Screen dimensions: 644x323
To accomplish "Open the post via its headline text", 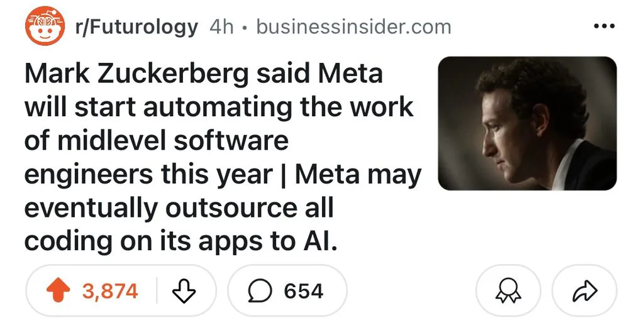I will point(223,157).
